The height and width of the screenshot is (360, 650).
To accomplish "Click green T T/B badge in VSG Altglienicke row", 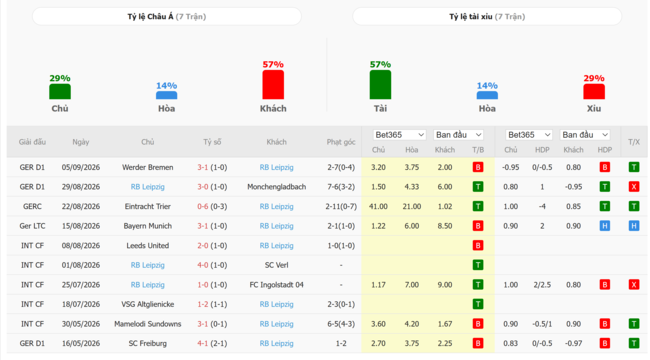I will [478, 304].
